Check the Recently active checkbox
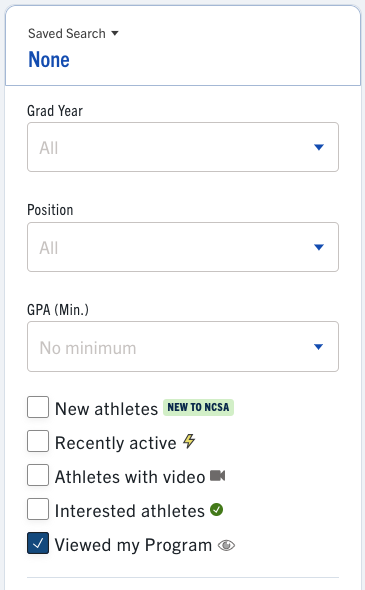The width and height of the screenshot is (365, 590). pos(38,441)
